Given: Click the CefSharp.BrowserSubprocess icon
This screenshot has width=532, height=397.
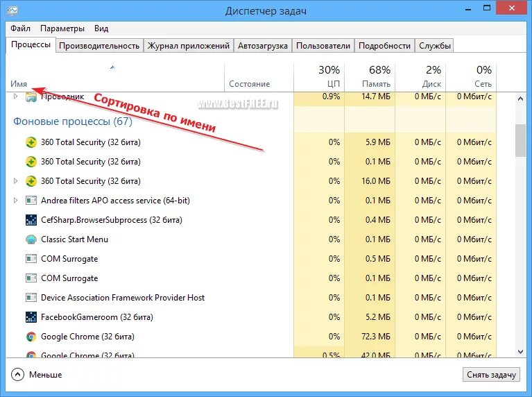Looking at the screenshot, I should [x=31, y=220].
